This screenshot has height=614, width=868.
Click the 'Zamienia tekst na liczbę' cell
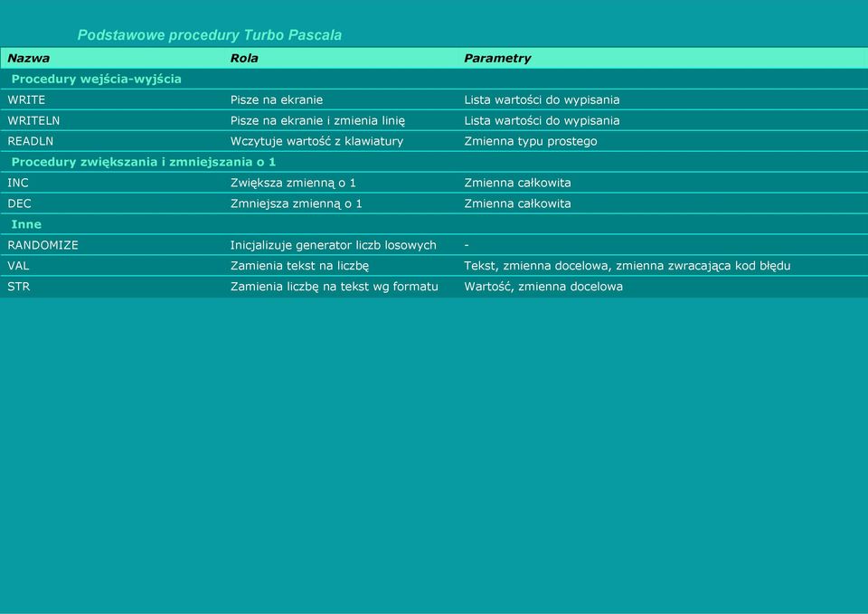click(x=299, y=266)
